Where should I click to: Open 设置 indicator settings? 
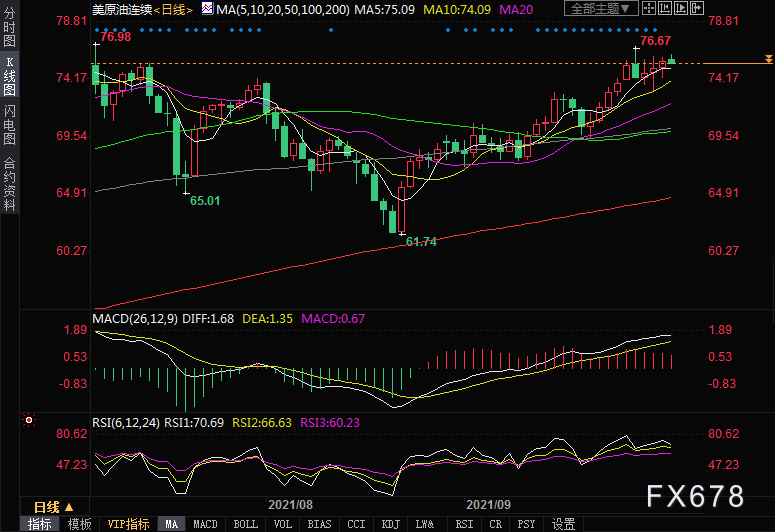pos(563,524)
